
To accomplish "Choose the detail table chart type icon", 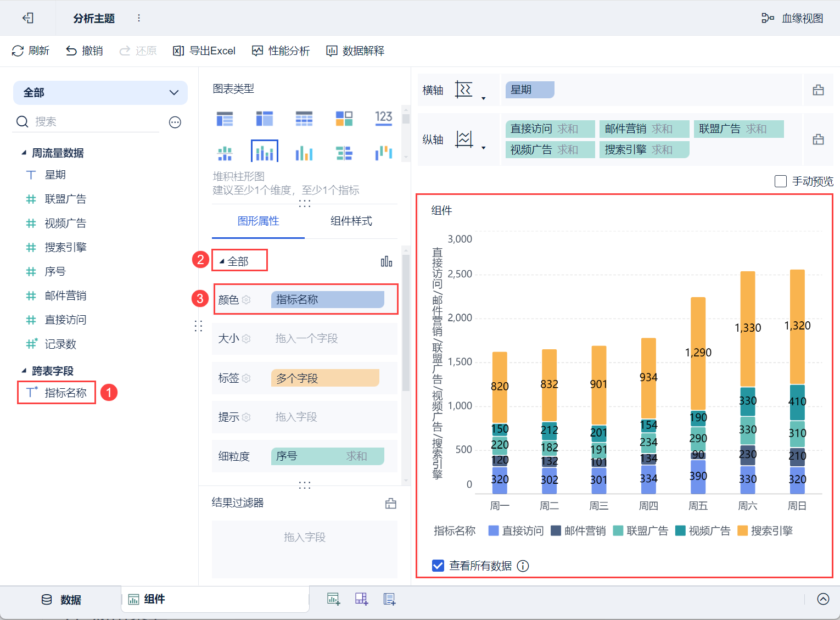I will [304, 119].
